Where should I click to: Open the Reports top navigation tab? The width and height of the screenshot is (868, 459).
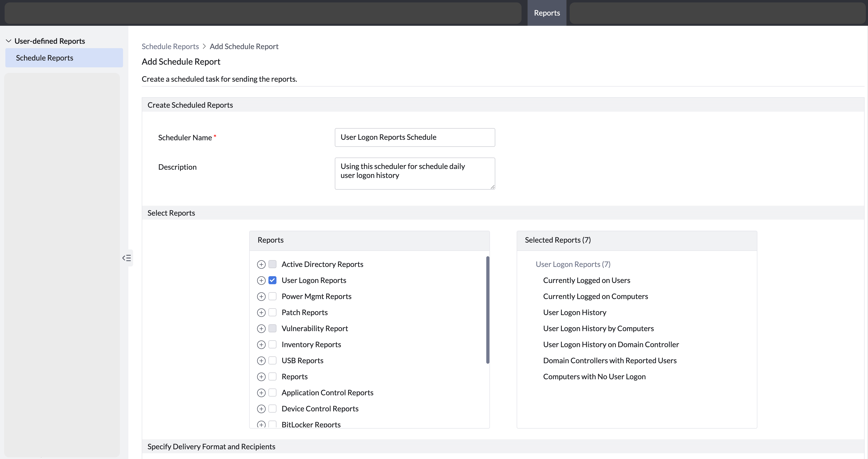pos(547,13)
